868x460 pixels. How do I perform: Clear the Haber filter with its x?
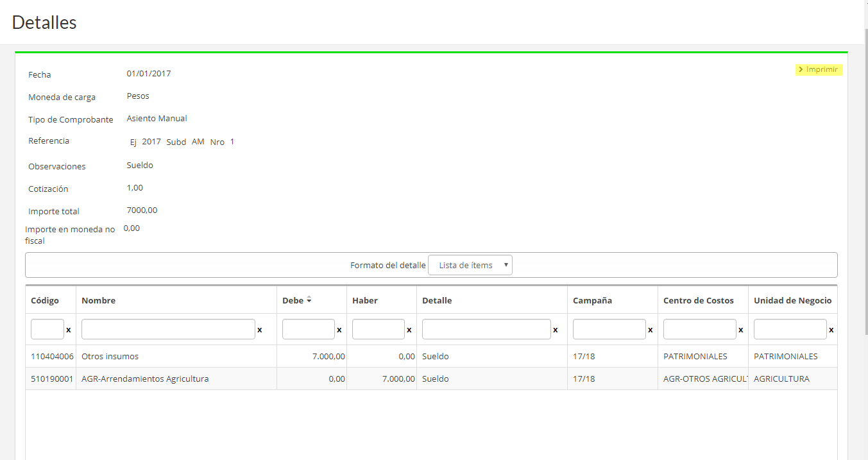click(409, 330)
